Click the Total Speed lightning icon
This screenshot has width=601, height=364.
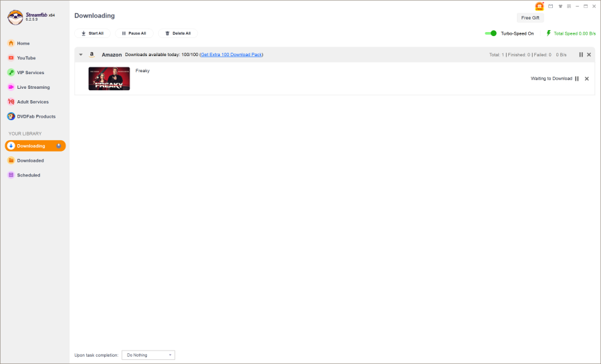(548, 33)
